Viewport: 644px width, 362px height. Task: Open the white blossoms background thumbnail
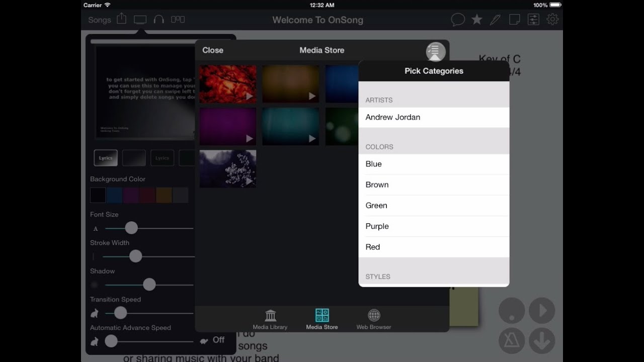click(228, 168)
